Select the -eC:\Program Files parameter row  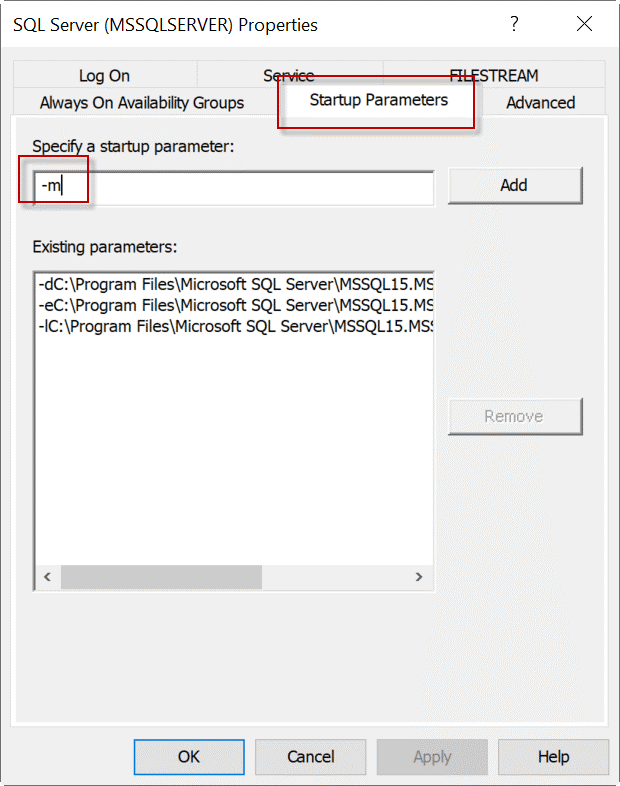[235, 305]
